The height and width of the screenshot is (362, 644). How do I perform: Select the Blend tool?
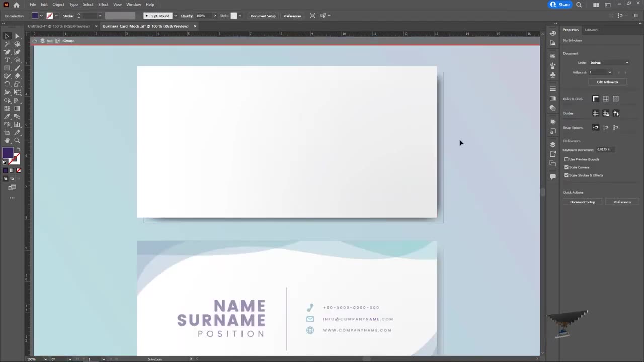(x=17, y=117)
